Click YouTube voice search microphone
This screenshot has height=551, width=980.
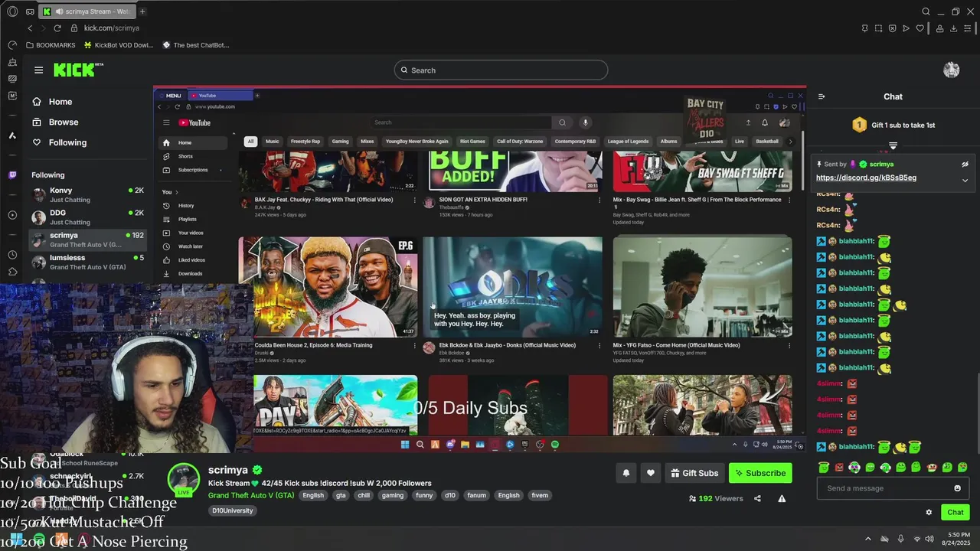click(585, 122)
